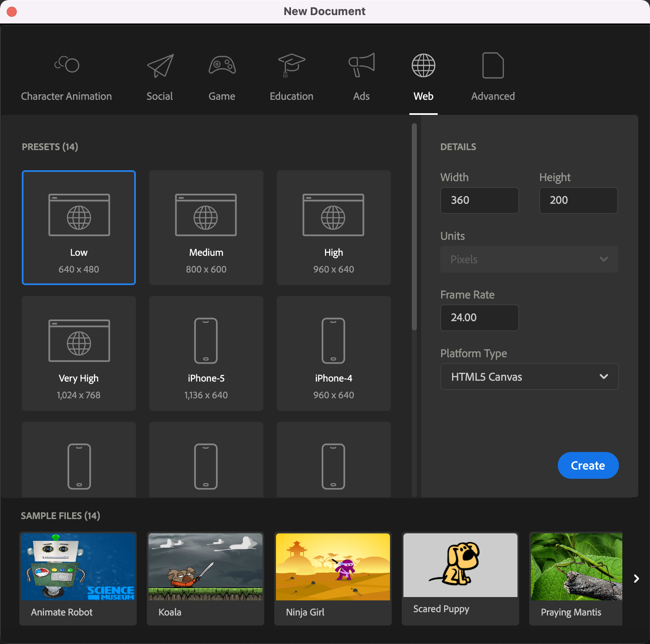This screenshot has width=650, height=644.
Task: Open the Units Pixels dropdown
Action: coord(529,259)
